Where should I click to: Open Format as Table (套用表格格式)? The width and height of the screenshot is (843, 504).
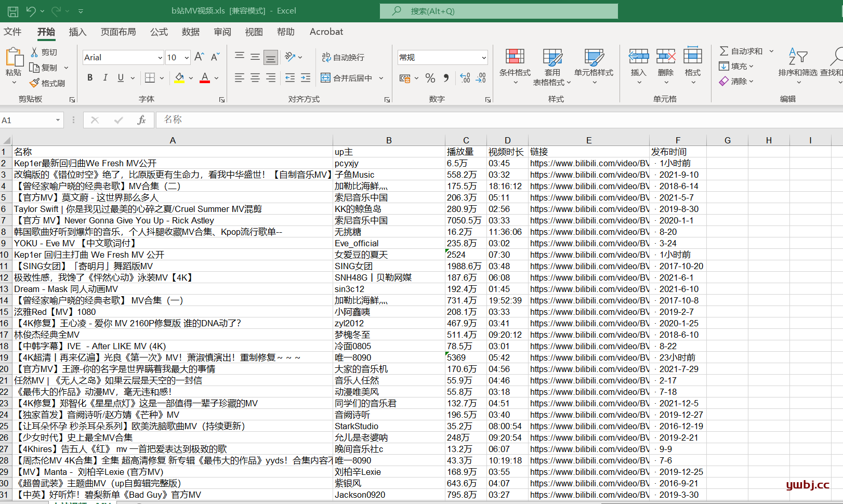(552, 67)
